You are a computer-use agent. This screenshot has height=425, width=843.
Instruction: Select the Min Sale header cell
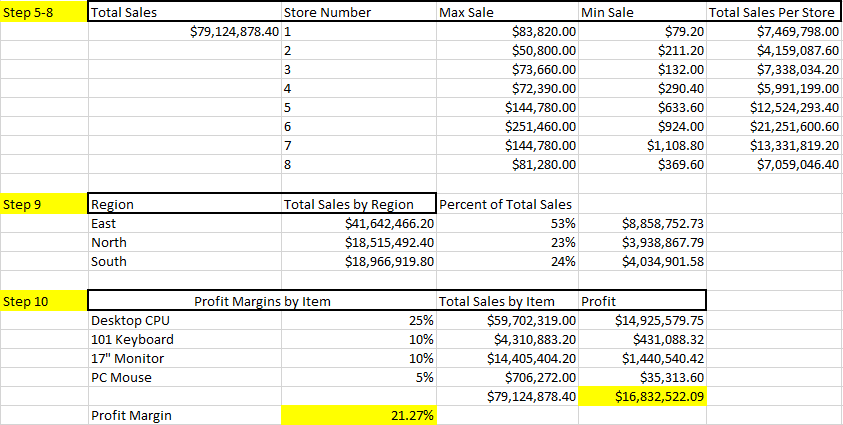642,12
